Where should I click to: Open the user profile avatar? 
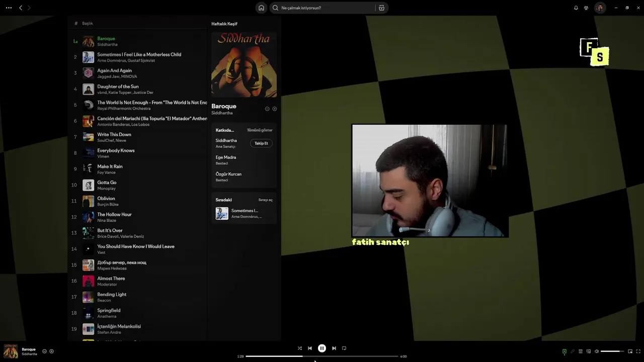tap(600, 8)
